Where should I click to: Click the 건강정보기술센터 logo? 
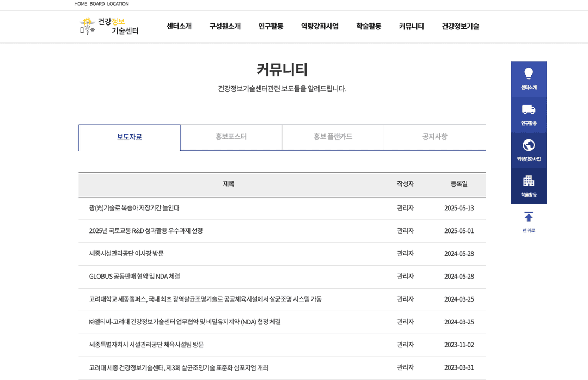[x=109, y=26]
